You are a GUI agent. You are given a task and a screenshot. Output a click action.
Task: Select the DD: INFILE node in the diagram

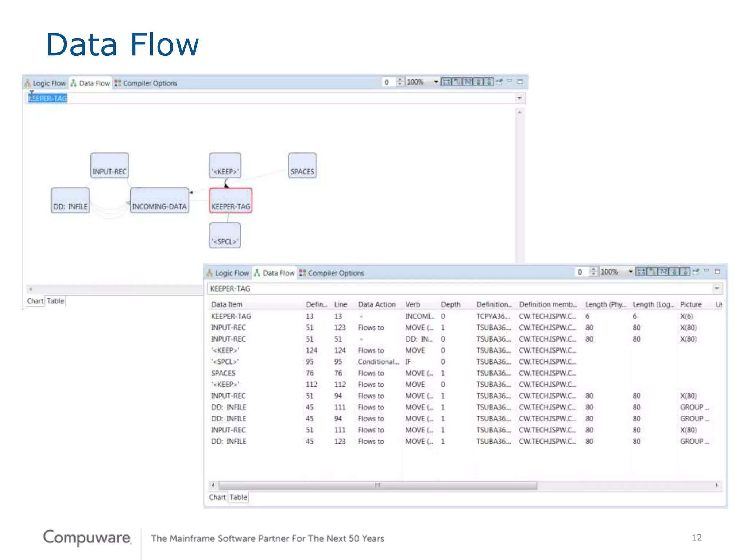tap(70, 201)
